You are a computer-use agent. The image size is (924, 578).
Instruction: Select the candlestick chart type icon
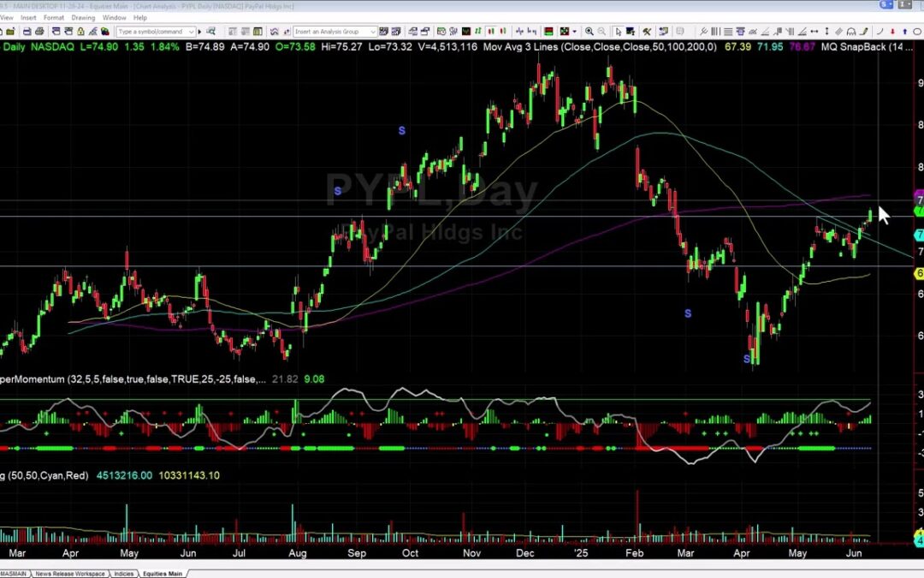coord(491,32)
